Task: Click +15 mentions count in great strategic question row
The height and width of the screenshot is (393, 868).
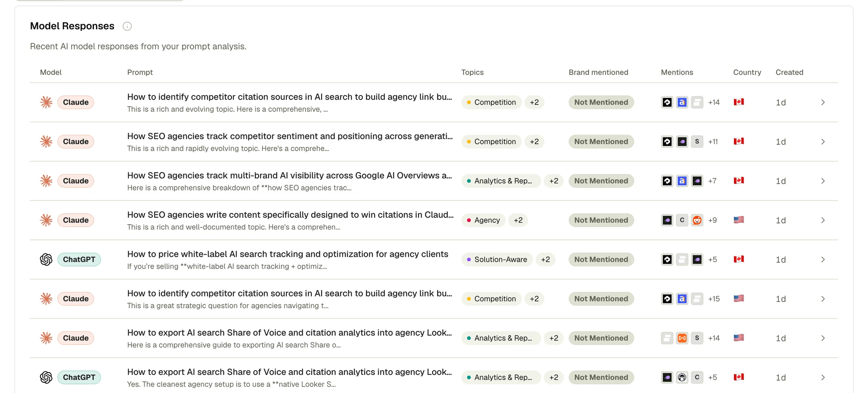Action: coord(714,299)
